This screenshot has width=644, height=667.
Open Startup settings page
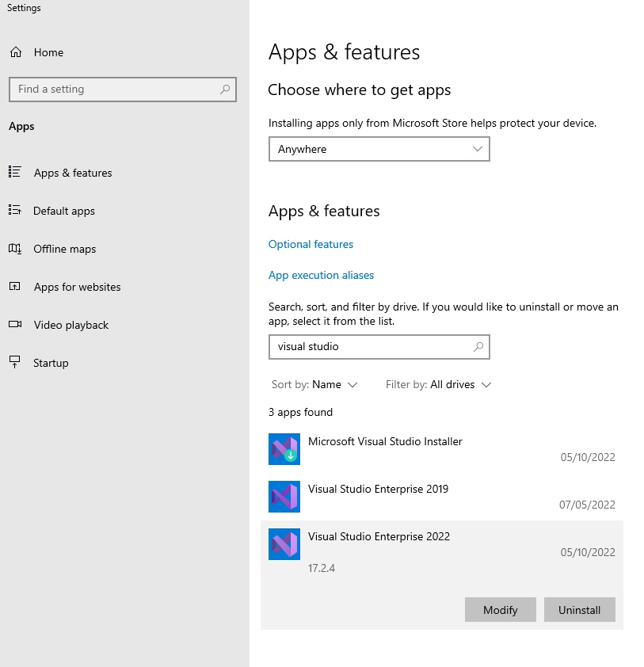[x=51, y=363]
